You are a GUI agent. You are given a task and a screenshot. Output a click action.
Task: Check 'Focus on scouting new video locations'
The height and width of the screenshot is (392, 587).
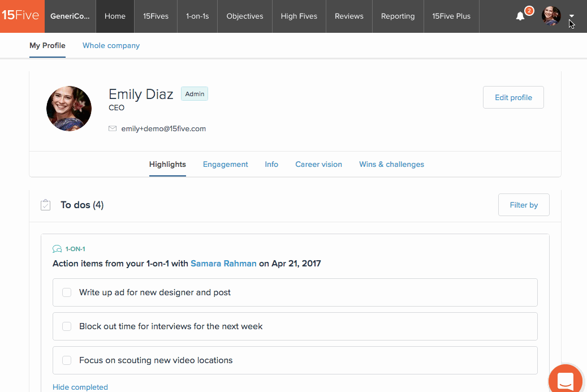click(67, 360)
